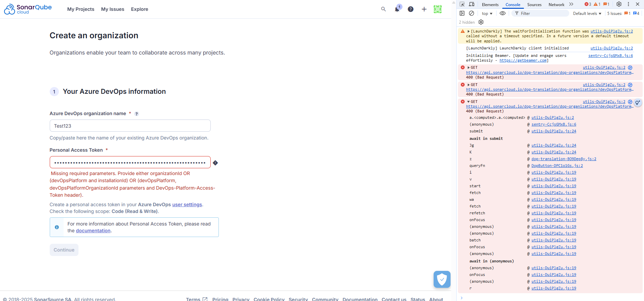Expand the first GET error entry
The image size is (644, 301).
tap(469, 68)
